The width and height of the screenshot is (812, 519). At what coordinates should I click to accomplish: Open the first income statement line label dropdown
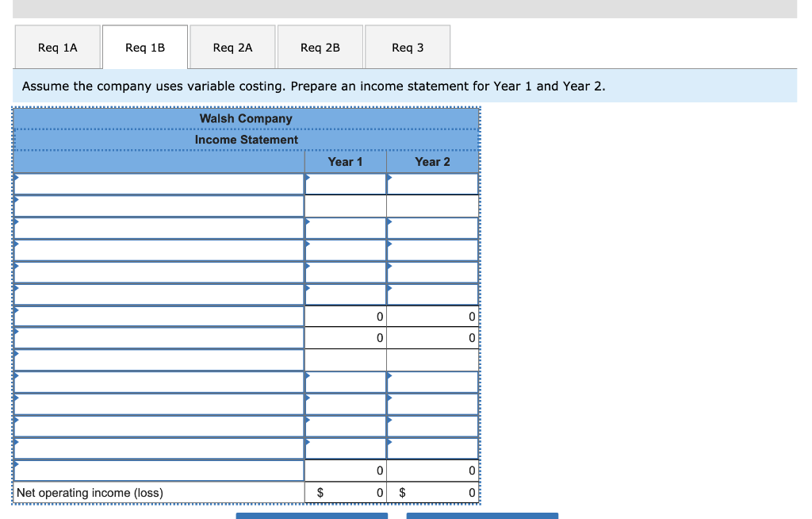(159, 183)
